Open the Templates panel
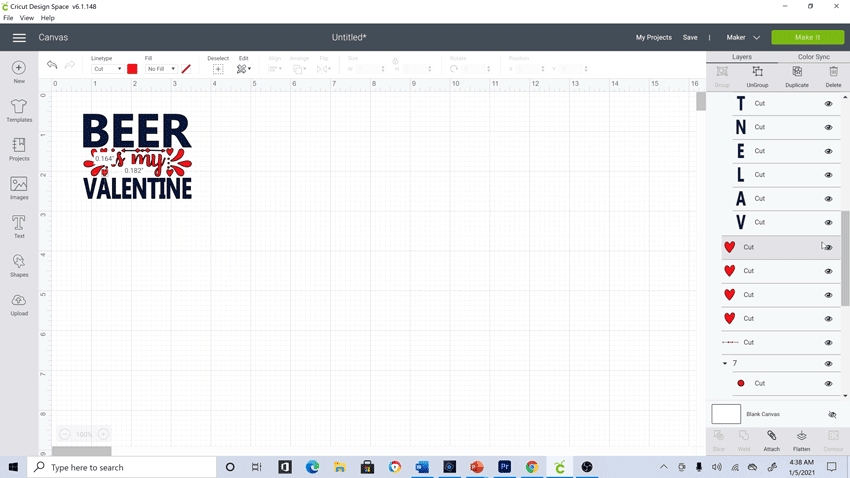850x478 pixels. tap(19, 110)
